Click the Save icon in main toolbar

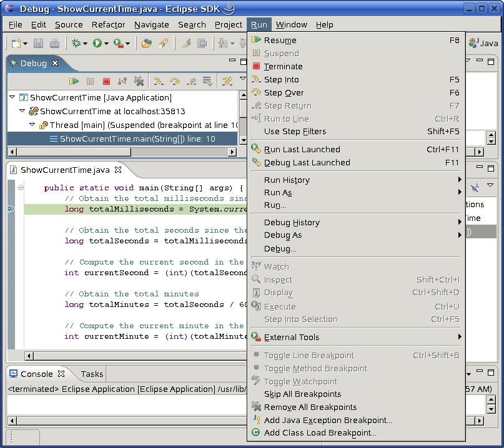coord(38,43)
